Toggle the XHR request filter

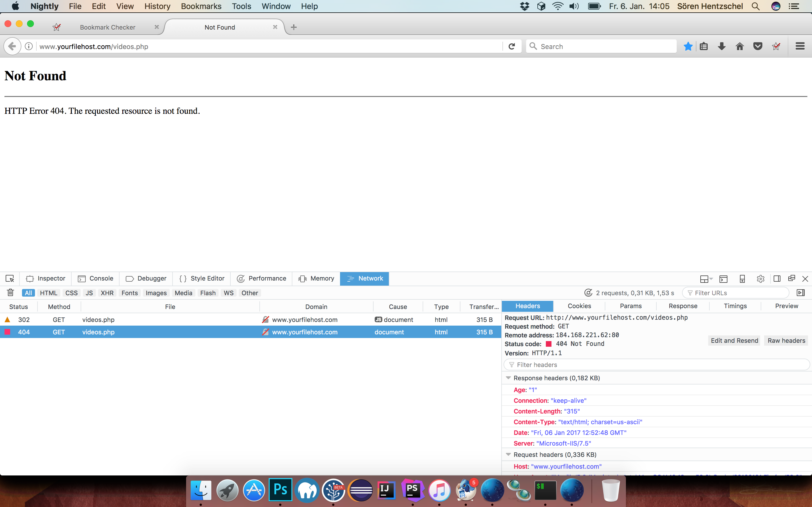tap(107, 293)
